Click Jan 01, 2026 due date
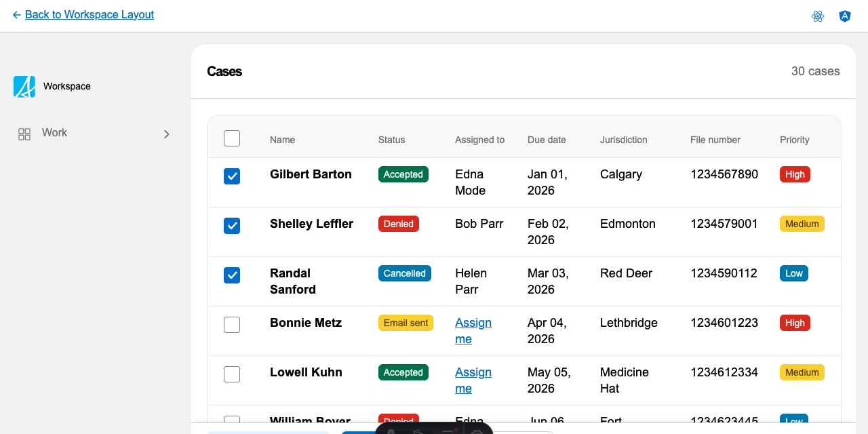Screen dimensions: 868x434 tap(547, 182)
